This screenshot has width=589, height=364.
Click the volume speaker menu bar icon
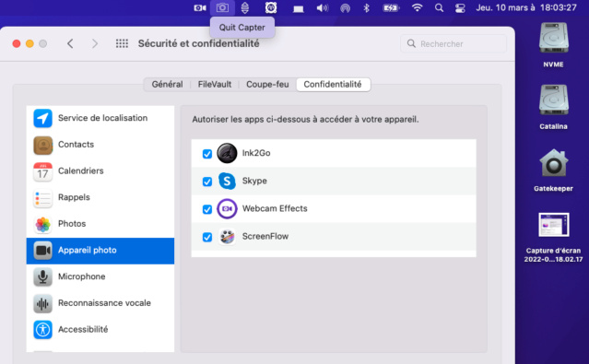click(323, 8)
